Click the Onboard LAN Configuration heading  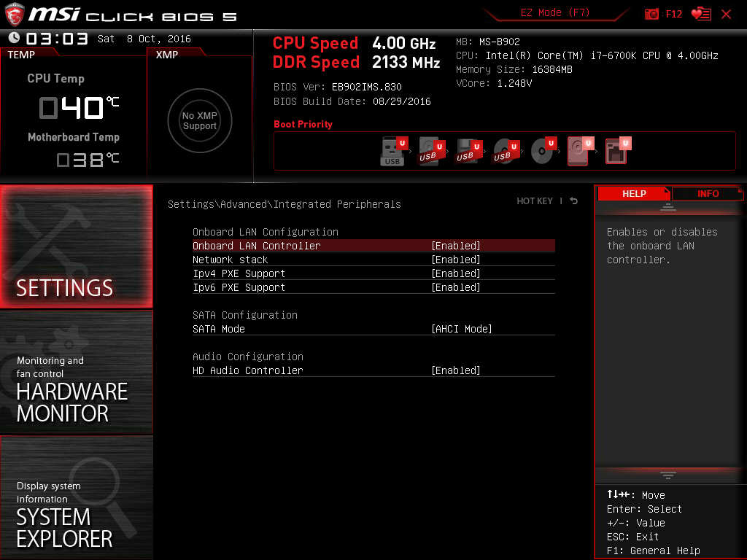(x=266, y=232)
